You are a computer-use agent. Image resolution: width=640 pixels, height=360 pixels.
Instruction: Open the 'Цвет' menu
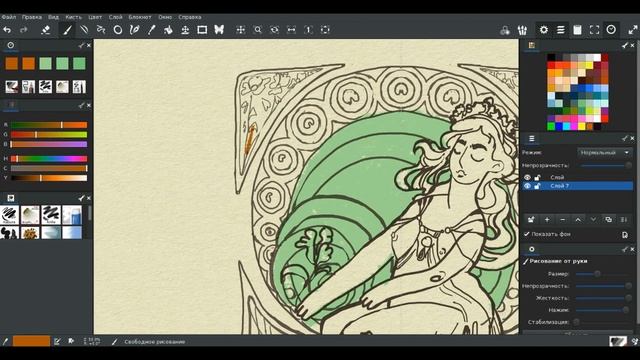pos(95,17)
